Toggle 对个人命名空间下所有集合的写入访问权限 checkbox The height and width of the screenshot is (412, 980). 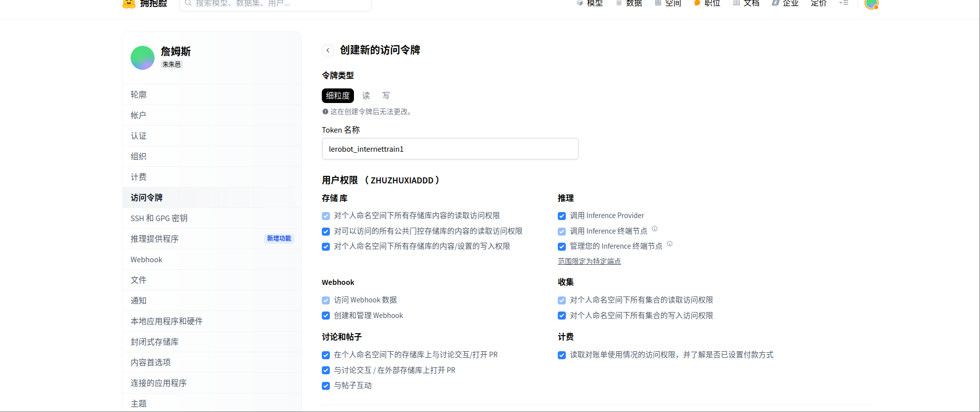[562, 316]
